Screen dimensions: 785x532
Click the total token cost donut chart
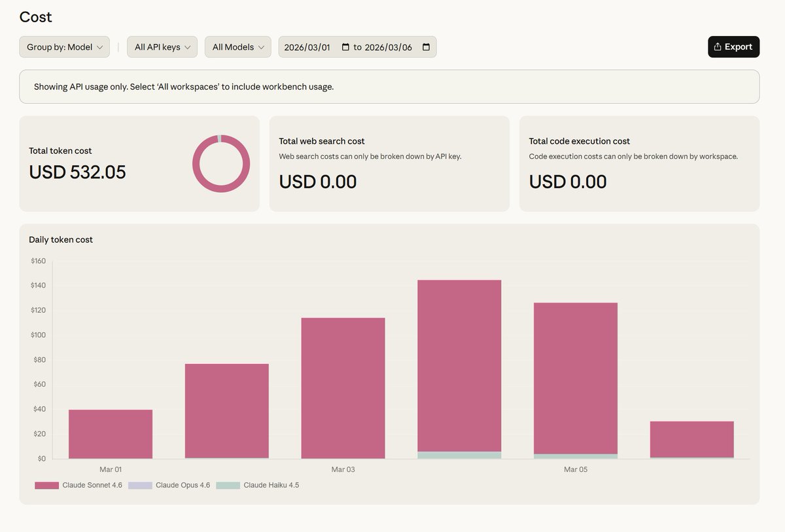click(x=221, y=163)
